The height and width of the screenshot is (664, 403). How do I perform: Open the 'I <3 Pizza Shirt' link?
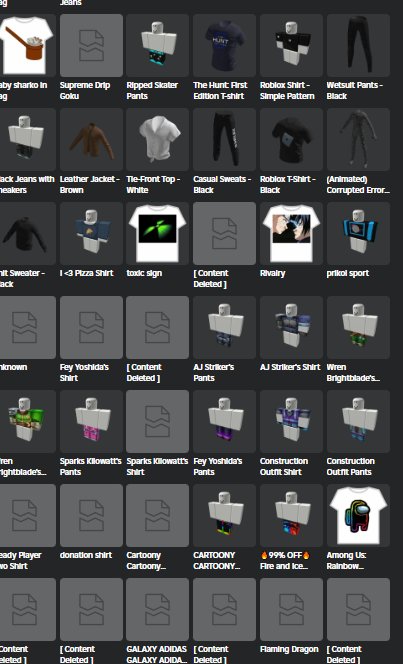86,273
